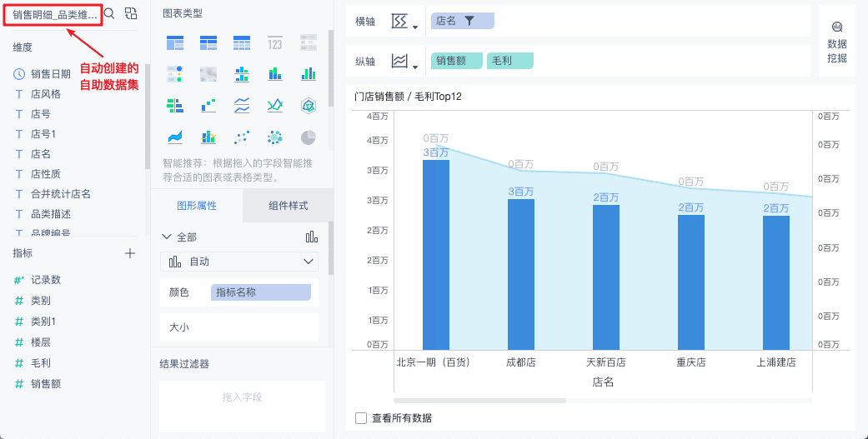
Task: Click the 成都店 bar in chart
Action: pos(521,274)
